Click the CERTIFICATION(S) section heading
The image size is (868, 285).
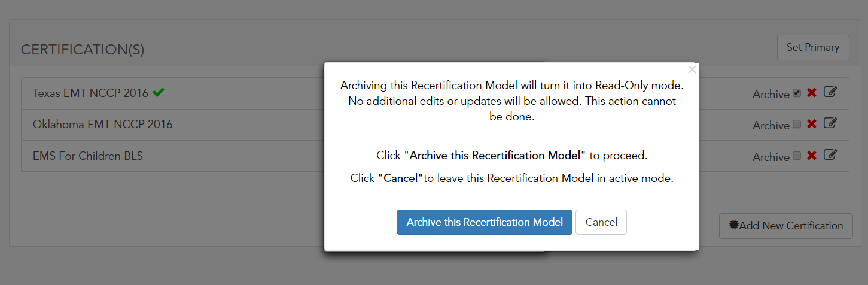[x=83, y=50]
